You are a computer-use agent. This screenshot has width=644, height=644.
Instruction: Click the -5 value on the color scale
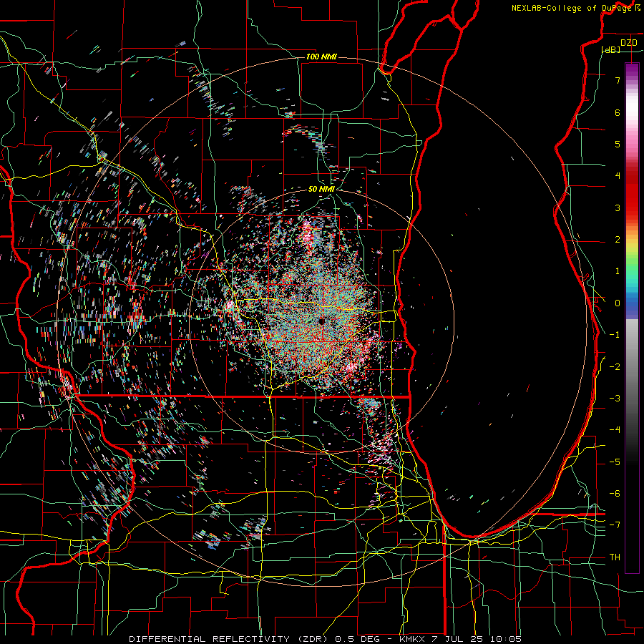click(615, 462)
